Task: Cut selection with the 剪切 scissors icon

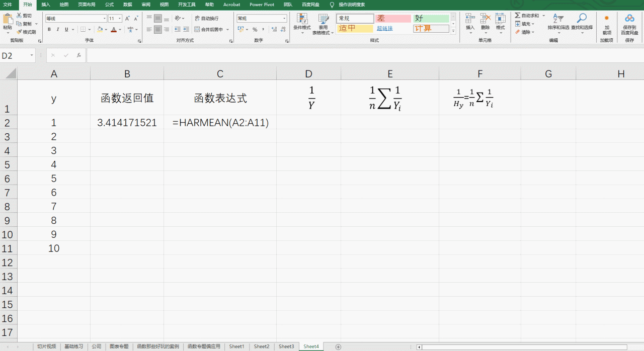Action: coord(19,16)
